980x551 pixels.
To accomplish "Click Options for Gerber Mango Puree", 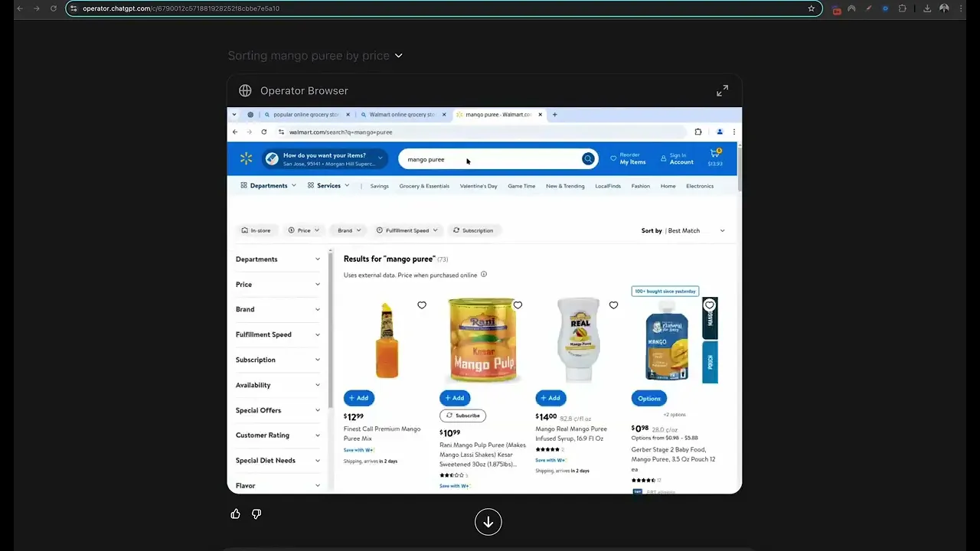I will 648,398.
